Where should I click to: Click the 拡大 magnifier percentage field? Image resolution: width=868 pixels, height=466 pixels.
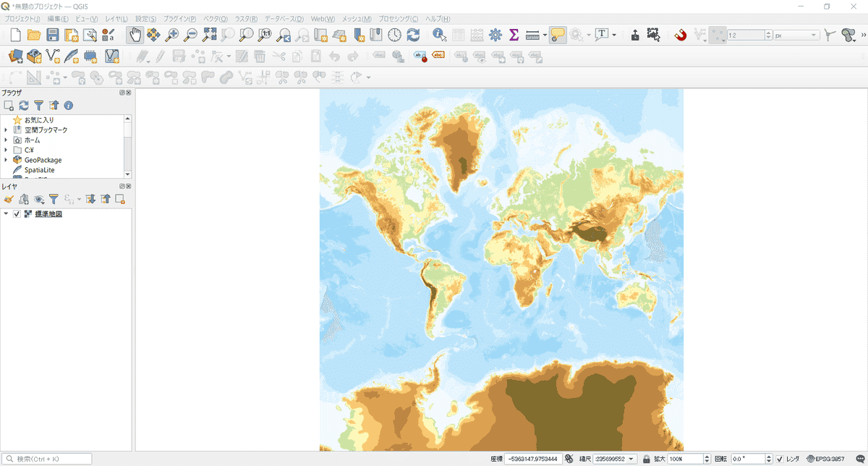point(685,459)
